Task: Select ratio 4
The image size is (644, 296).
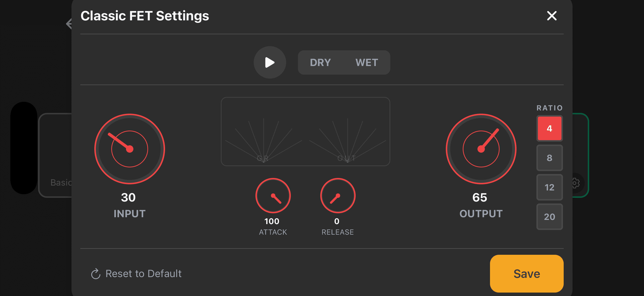Action: tap(549, 128)
